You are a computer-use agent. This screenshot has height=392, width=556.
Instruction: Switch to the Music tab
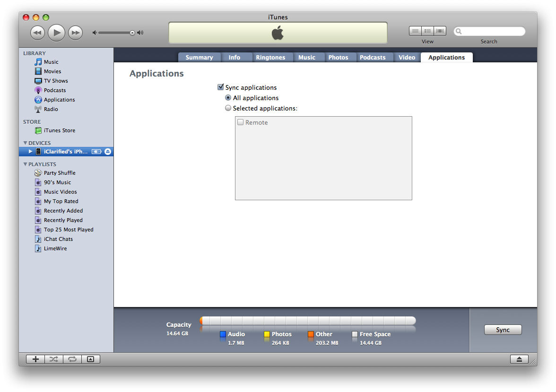(307, 57)
